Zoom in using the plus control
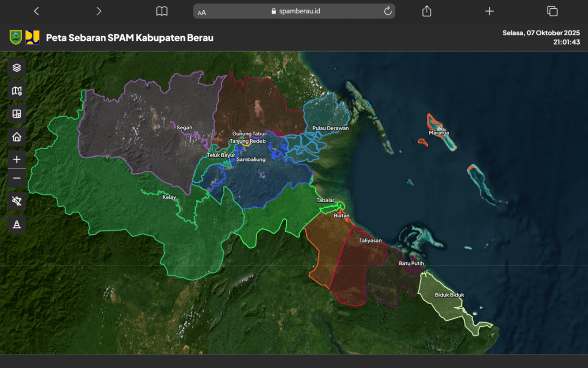 pyautogui.click(x=17, y=159)
